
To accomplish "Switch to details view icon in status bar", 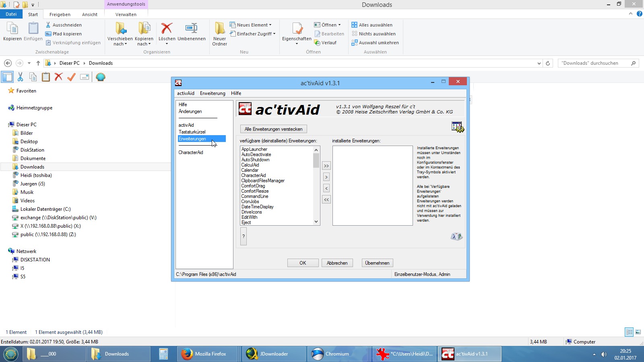I will pyautogui.click(x=629, y=332).
